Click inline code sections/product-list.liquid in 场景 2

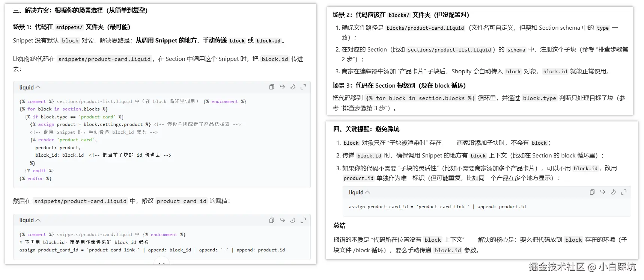pos(449,50)
